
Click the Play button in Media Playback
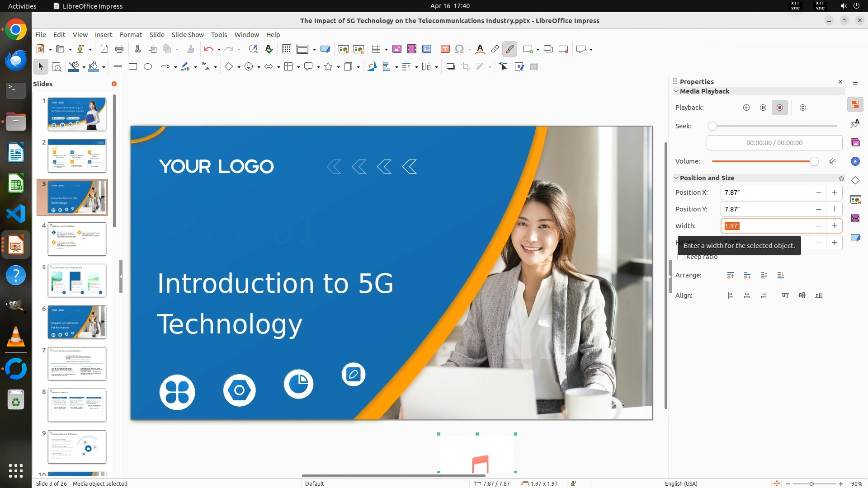click(x=746, y=108)
